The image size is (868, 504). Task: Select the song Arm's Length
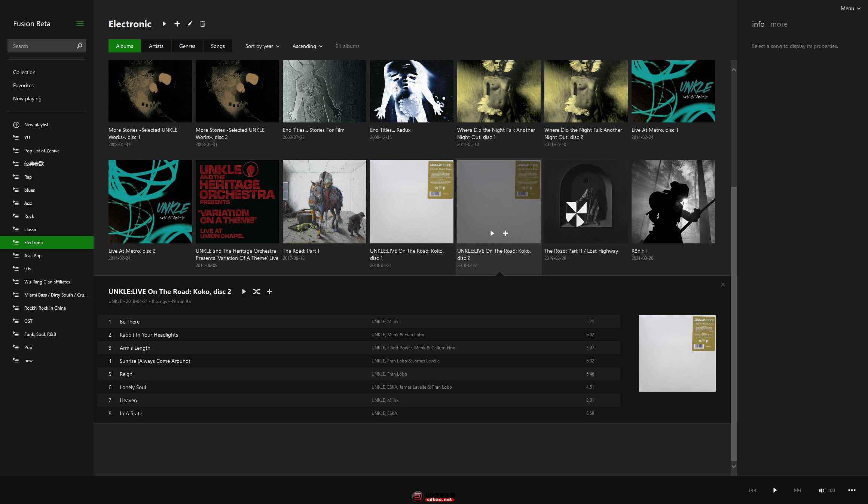359,348
